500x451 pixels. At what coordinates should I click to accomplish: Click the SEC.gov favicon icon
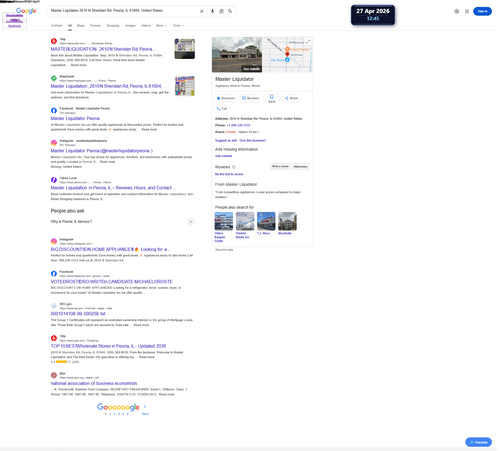pos(54,306)
